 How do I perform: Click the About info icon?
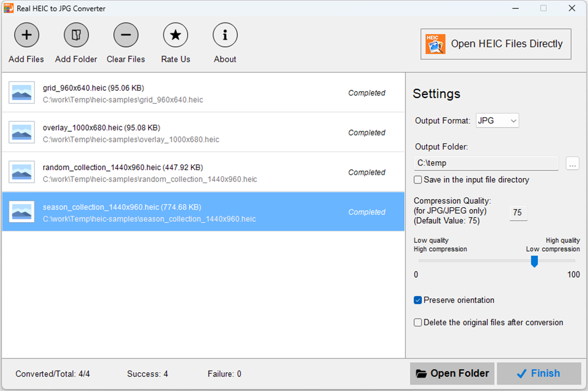tap(225, 35)
